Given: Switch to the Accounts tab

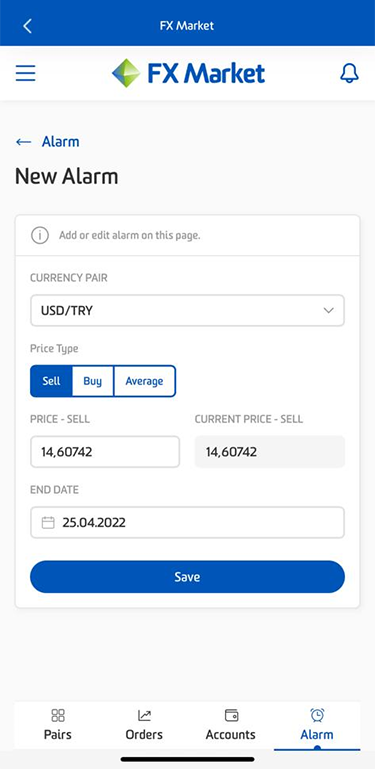Looking at the screenshot, I should (230, 725).
